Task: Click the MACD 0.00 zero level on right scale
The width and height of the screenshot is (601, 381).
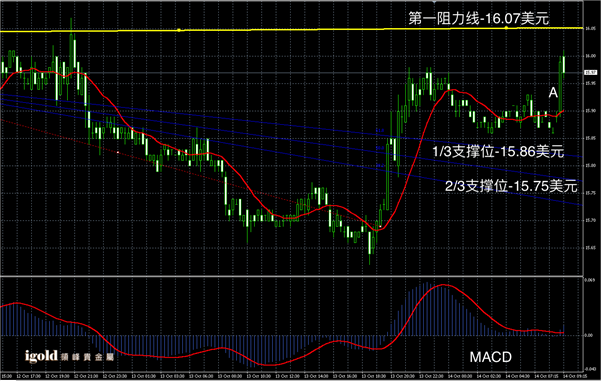Action: 588,335
